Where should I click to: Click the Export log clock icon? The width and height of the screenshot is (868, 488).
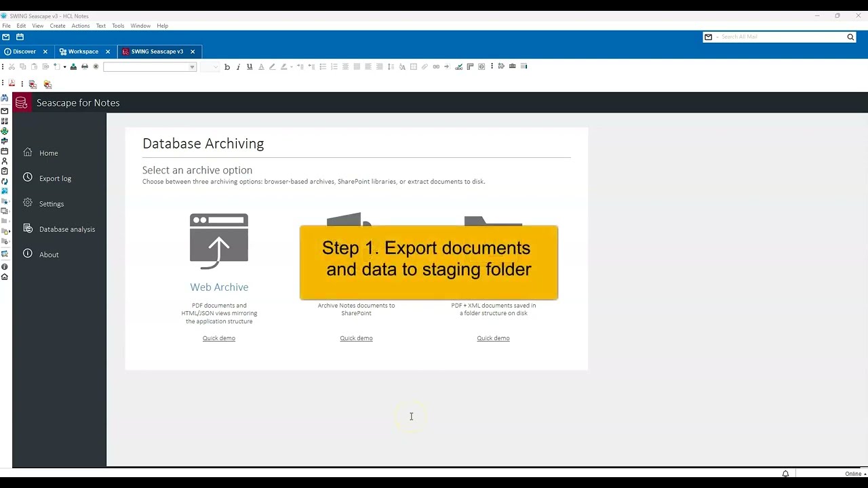pos(28,178)
